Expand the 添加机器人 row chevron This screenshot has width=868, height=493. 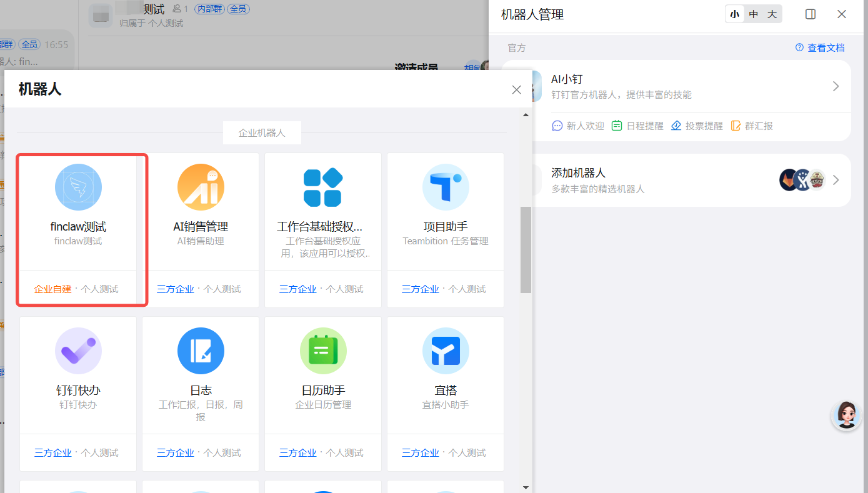pos(836,180)
